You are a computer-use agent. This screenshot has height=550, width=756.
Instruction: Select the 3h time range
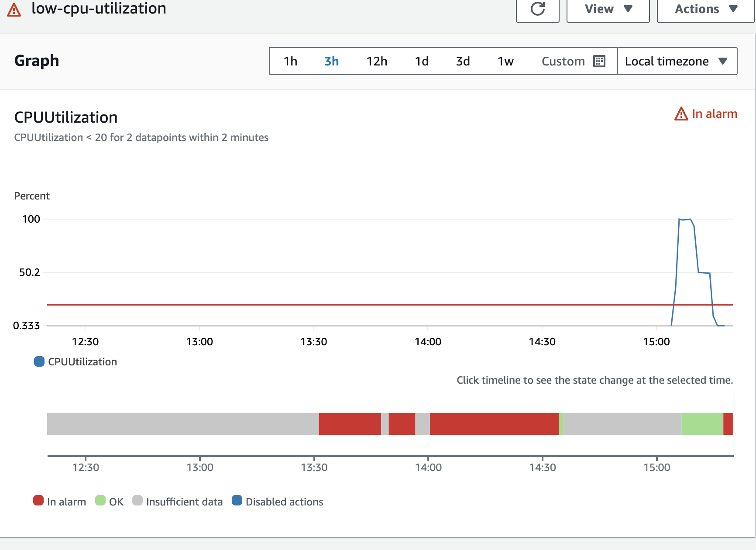tap(331, 61)
